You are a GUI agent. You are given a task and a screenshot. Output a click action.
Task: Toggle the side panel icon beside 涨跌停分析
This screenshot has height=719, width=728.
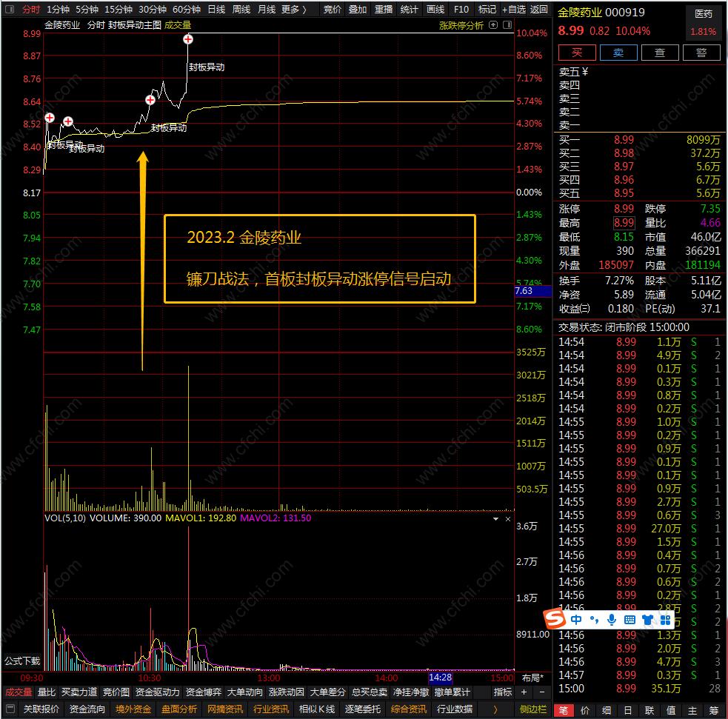tap(507, 25)
